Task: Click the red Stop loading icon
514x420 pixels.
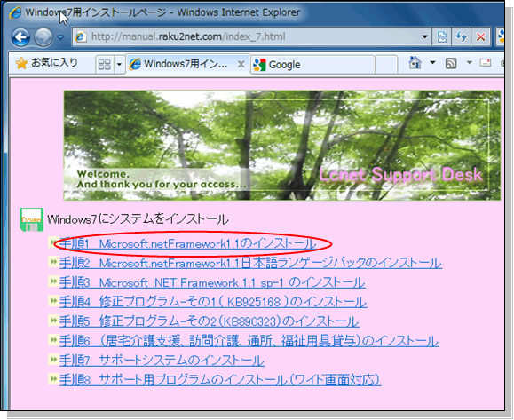Action: [480, 36]
